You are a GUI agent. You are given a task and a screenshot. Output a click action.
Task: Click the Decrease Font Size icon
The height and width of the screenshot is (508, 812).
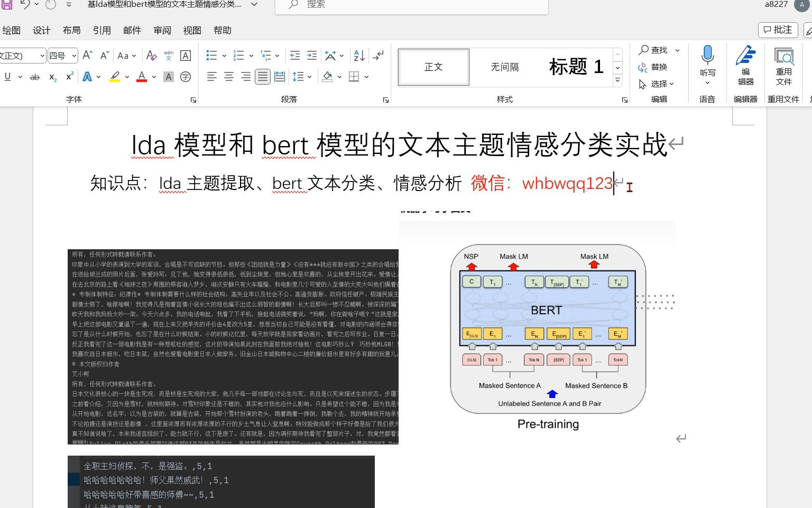pos(105,56)
